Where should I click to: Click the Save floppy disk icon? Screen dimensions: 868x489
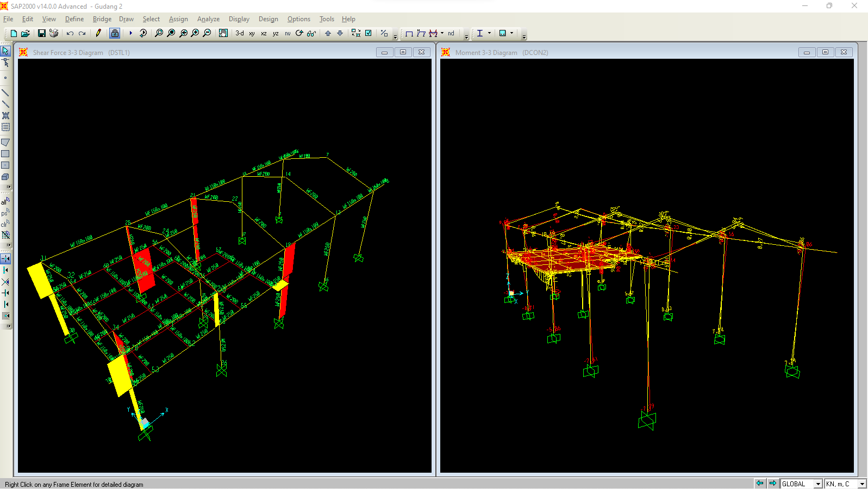pos(41,33)
